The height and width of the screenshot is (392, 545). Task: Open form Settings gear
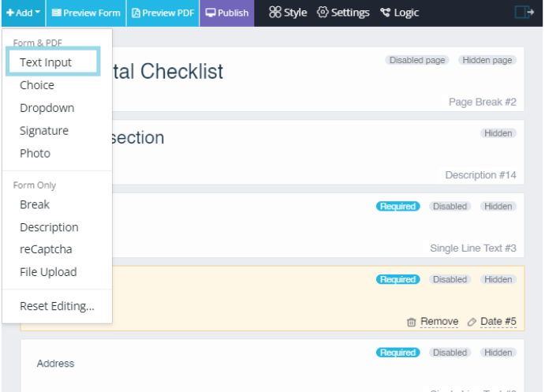click(343, 13)
